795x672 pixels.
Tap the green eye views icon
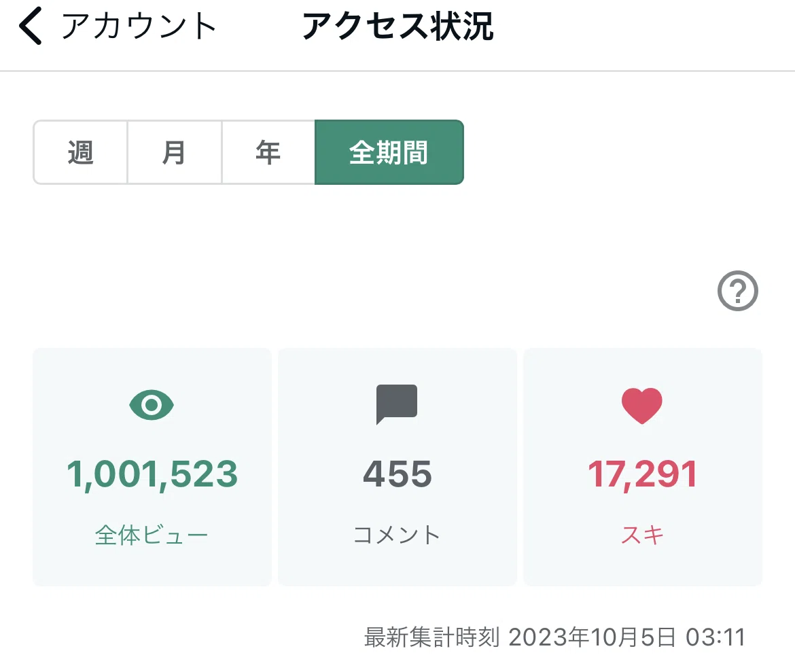(x=152, y=405)
